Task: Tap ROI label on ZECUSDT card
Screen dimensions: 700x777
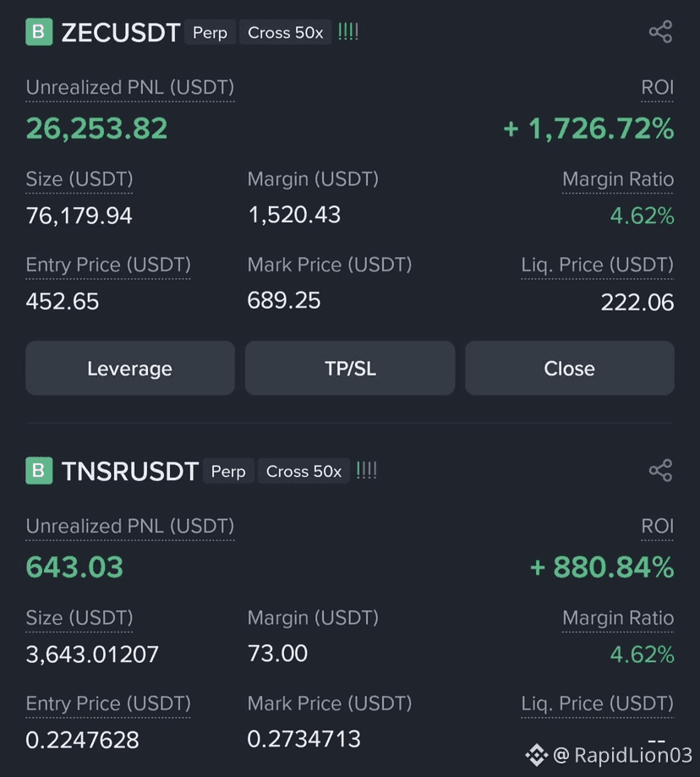Action: coord(658,88)
